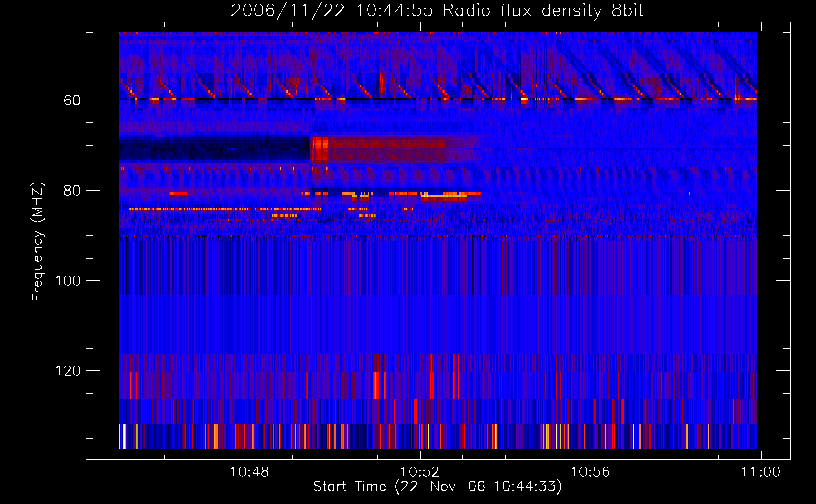Viewport: 816px width, 504px height.
Task: Click the '10:56' time tick label
Action: point(590,472)
